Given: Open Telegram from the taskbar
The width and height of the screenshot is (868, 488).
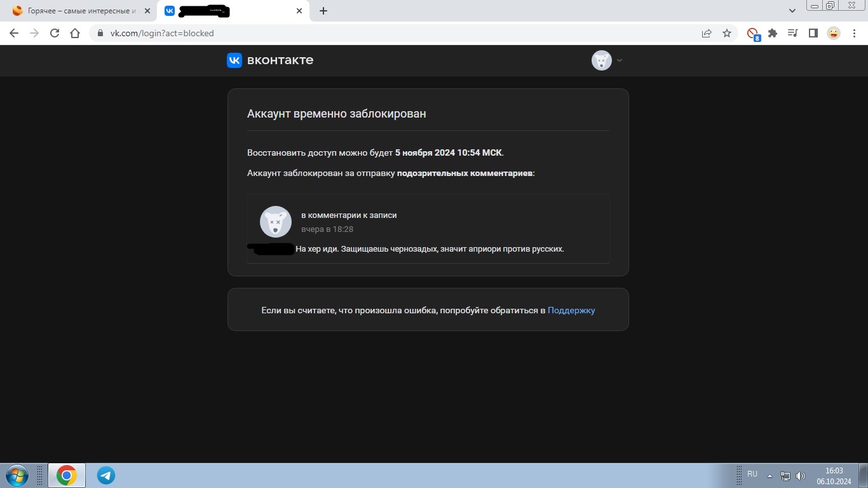Looking at the screenshot, I should point(106,475).
